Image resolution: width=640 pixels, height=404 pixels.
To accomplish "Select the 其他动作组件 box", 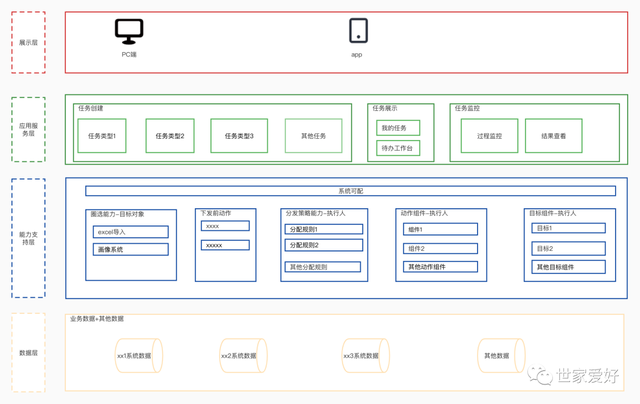I will click(440, 267).
